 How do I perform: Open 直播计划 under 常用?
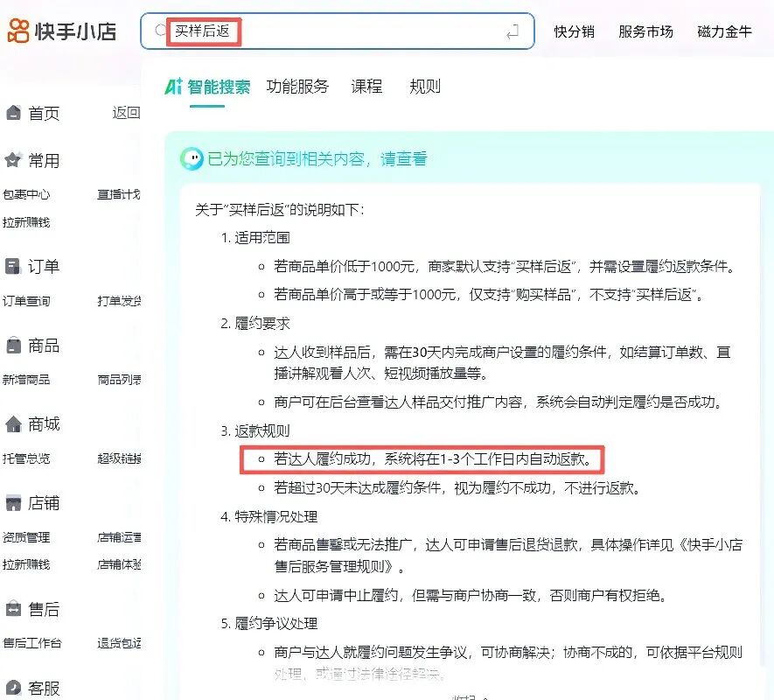(x=119, y=194)
